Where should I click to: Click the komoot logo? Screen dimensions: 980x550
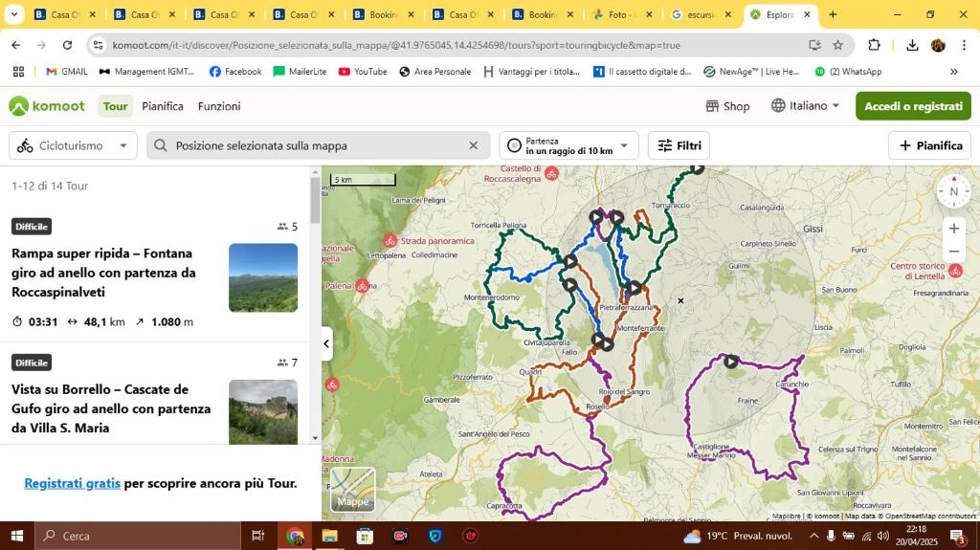click(47, 106)
